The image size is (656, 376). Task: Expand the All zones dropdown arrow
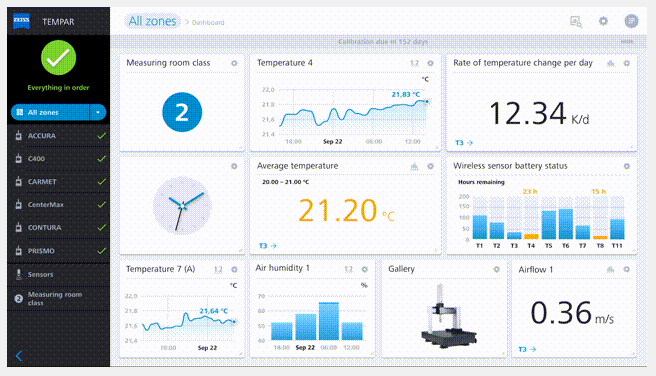pos(98,112)
